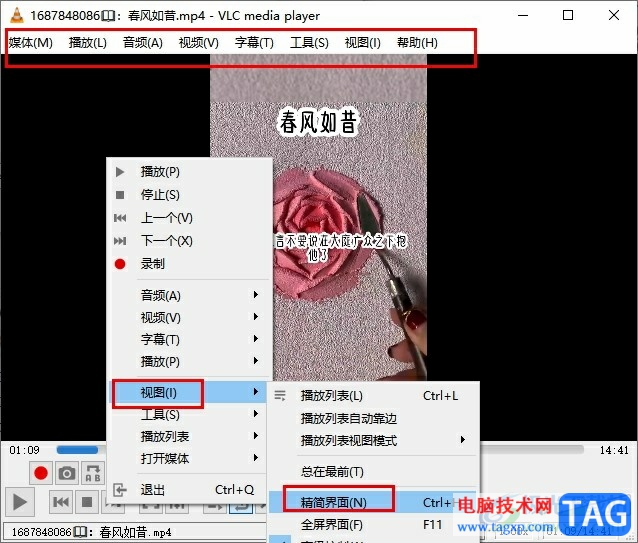Expand the 播放(P) submenu with the arrow
Image resolution: width=638 pixels, height=543 pixels.
click(x=189, y=361)
